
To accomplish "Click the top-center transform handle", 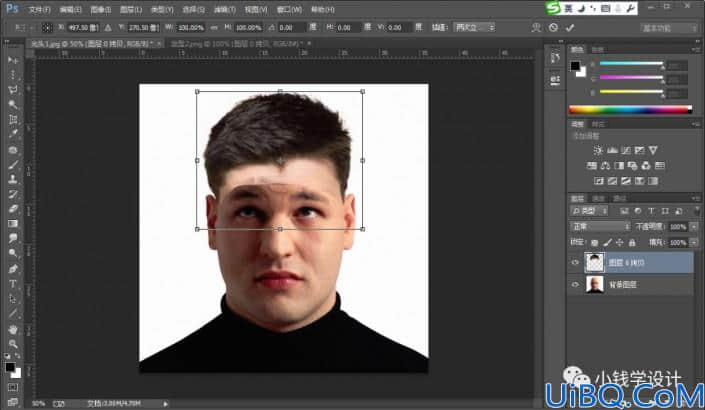I will pyautogui.click(x=280, y=92).
